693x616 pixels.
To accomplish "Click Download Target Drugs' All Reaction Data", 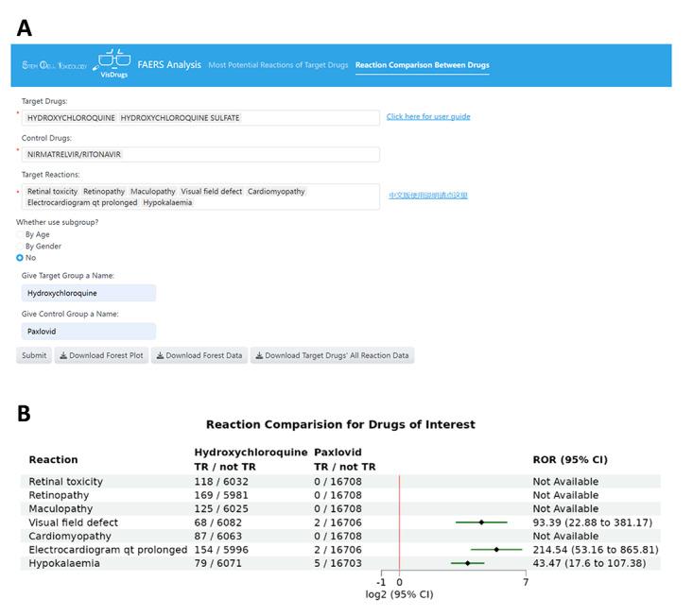I will pyautogui.click(x=333, y=355).
